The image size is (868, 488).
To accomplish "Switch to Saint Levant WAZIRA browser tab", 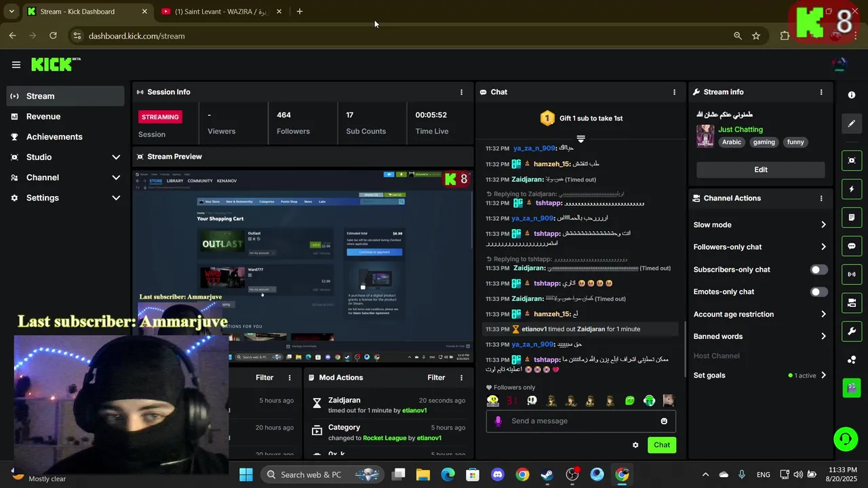I will pyautogui.click(x=221, y=12).
